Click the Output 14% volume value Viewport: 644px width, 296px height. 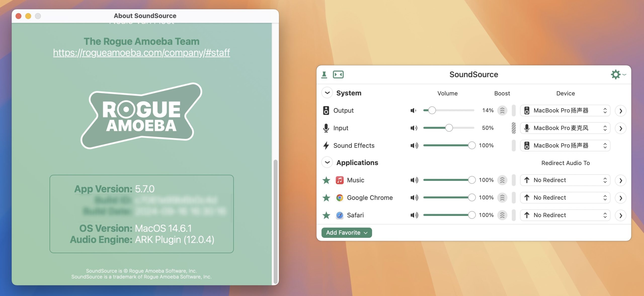click(x=488, y=110)
